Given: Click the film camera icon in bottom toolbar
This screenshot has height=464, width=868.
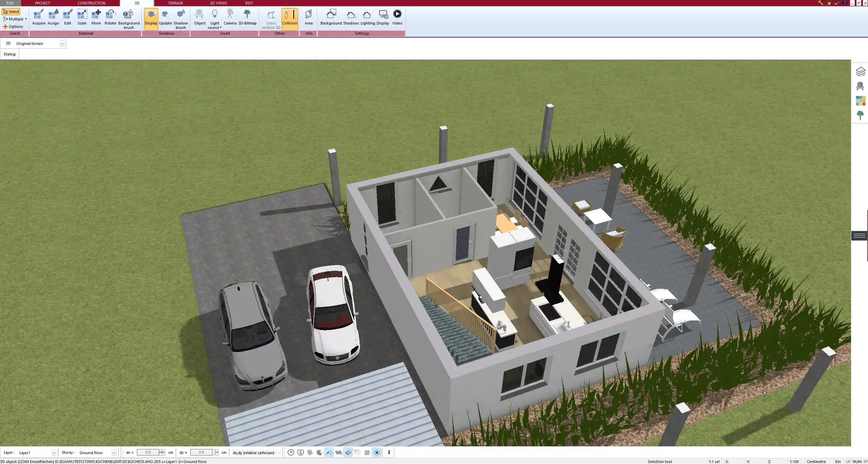Looking at the screenshot, I should [x=310, y=452].
